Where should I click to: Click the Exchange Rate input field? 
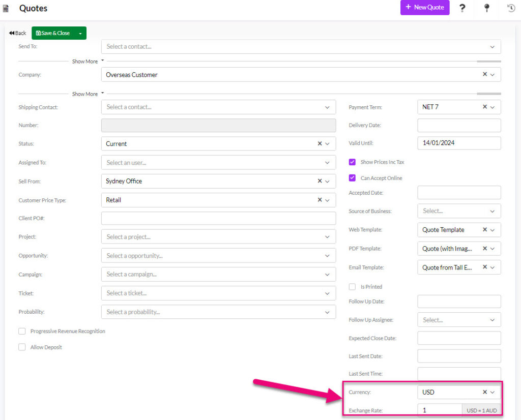439,410
